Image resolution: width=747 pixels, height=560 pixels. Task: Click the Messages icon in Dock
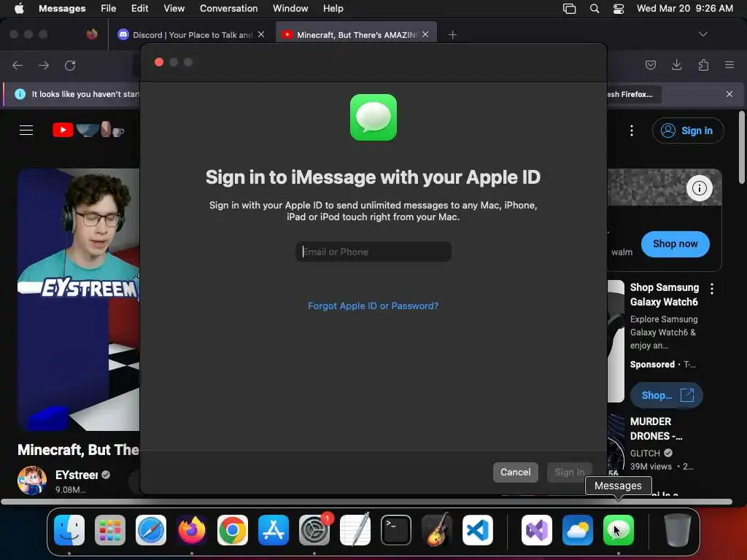click(x=619, y=530)
